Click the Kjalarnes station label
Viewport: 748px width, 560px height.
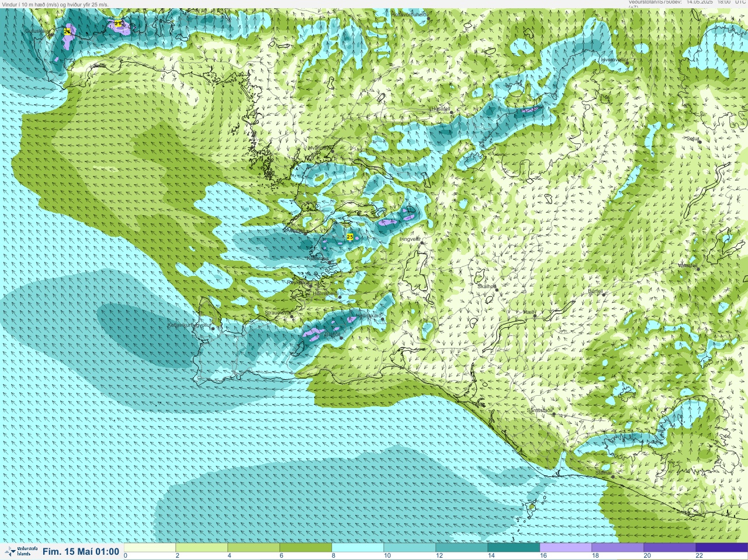317,258
